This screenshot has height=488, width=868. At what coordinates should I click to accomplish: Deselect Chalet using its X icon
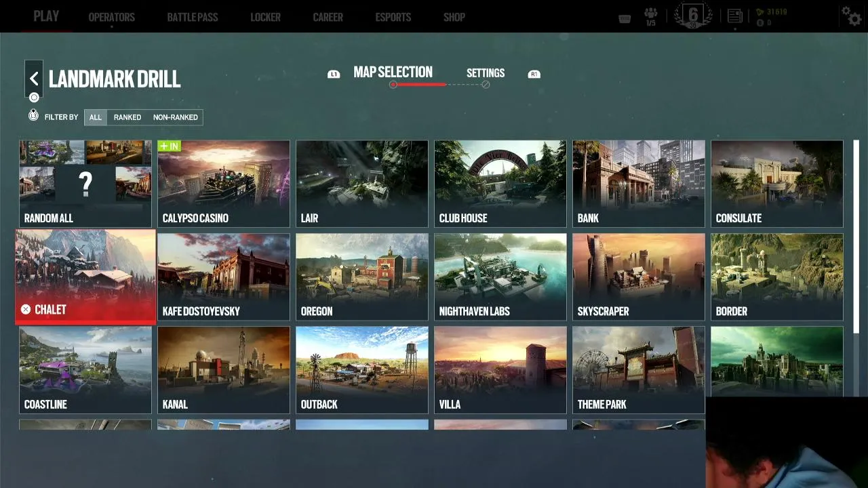26,310
